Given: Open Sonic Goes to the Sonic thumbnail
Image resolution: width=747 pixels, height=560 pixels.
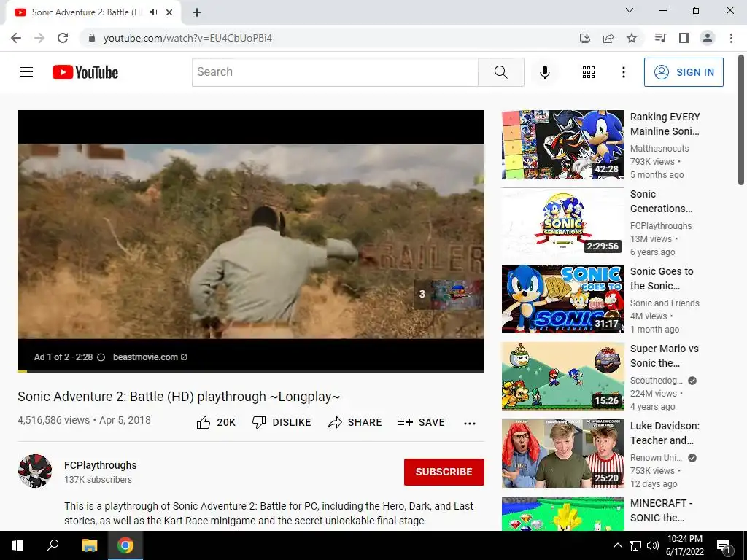Looking at the screenshot, I should coord(562,299).
